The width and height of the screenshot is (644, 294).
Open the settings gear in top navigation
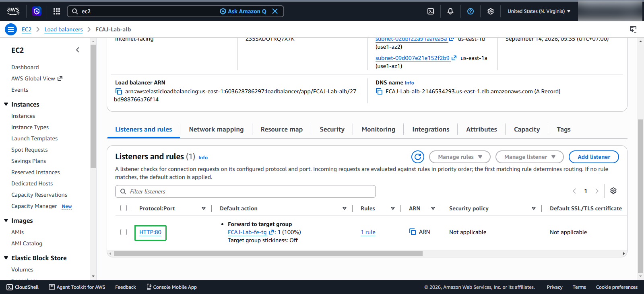(491, 11)
